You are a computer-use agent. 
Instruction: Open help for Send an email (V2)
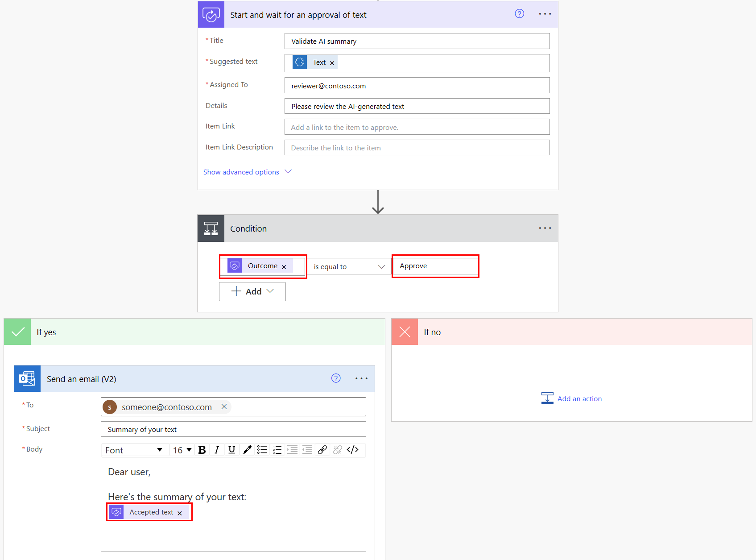[336, 378]
